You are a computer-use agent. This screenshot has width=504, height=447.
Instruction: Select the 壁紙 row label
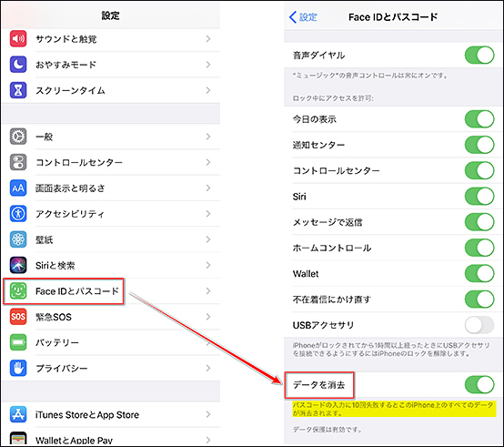(x=44, y=239)
